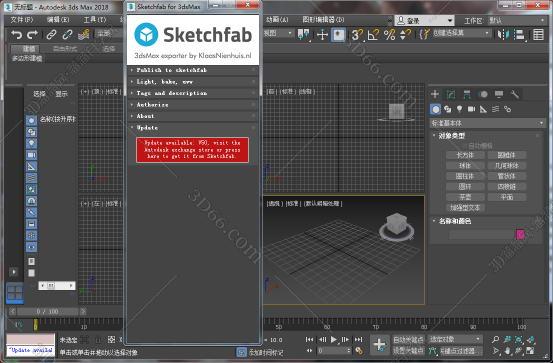Toggle the Percent Snap icon
This screenshot has width=553, height=363.
(389, 35)
